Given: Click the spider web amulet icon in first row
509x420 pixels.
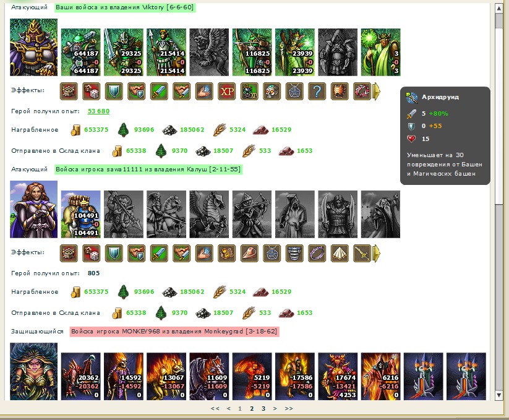Looking at the screenshot, I should click(x=294, y=91).
